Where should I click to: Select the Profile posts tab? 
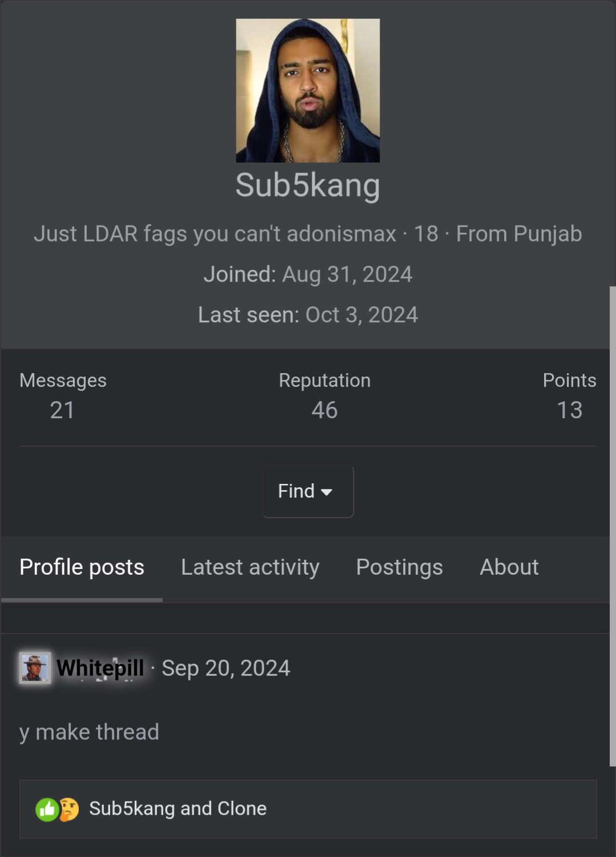[x=82, y=567]
